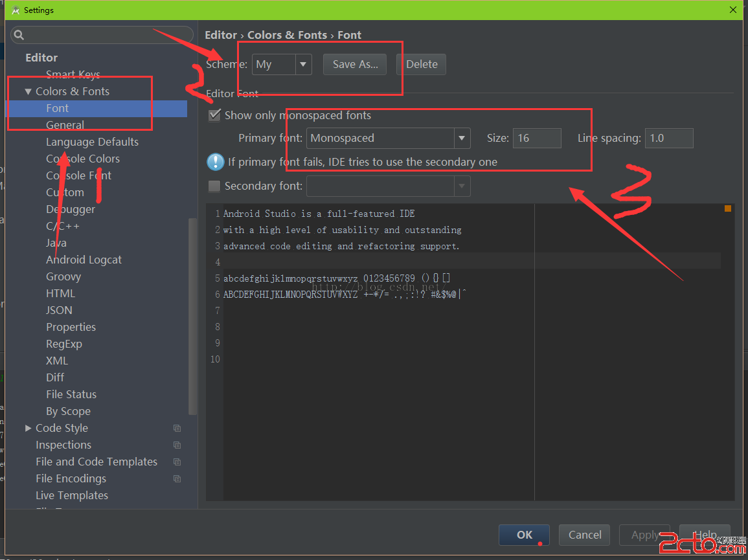The width and height of the screenshot is (748, 560).
Task: Select By Scope in the tree
Action: 68,411
